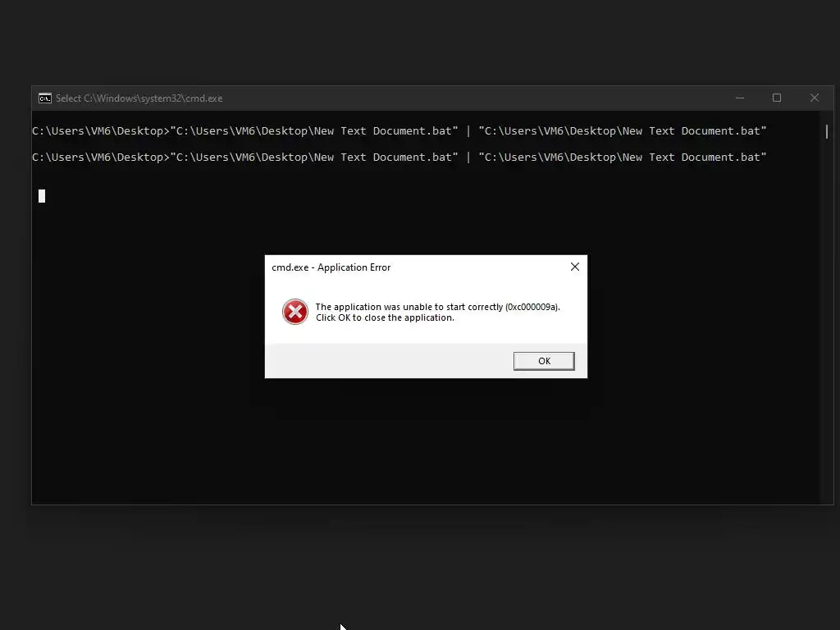Click the dialog title 'cmd.exe - Application Error'
Viewport: 840px width, 630px height.
click(331, 267)
